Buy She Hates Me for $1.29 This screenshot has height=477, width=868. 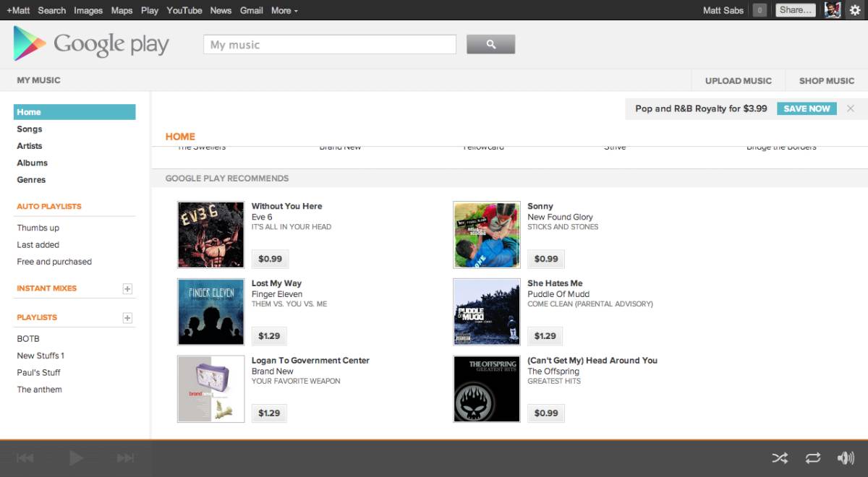pyautogui.click(x=545, y=336)
